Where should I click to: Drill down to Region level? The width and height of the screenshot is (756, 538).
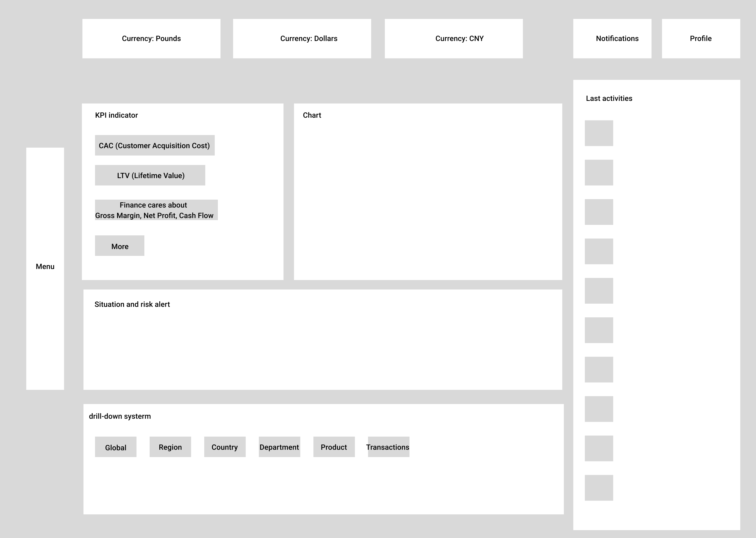(x=170, y=447)
